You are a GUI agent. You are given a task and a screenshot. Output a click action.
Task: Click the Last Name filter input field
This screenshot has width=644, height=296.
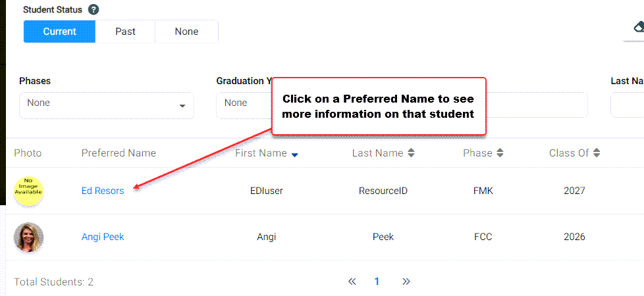tap(627, 105)
